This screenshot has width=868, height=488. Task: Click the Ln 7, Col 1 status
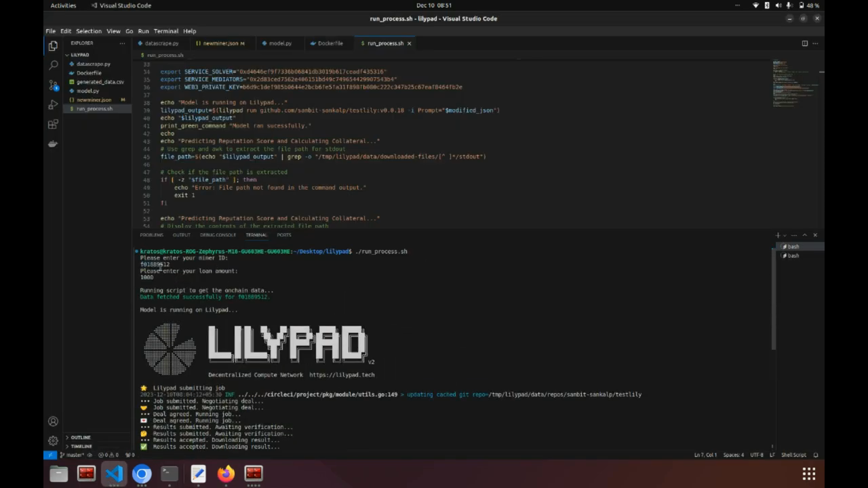pos(705,455)
